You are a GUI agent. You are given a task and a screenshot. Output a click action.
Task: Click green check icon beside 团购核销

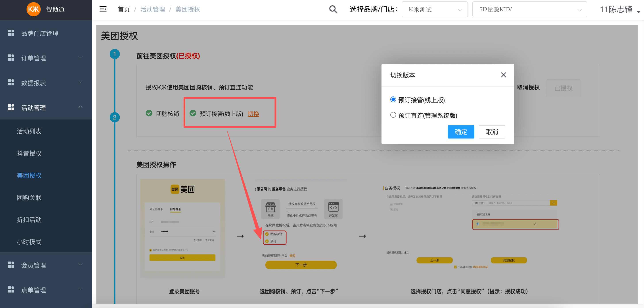[149, 113]
